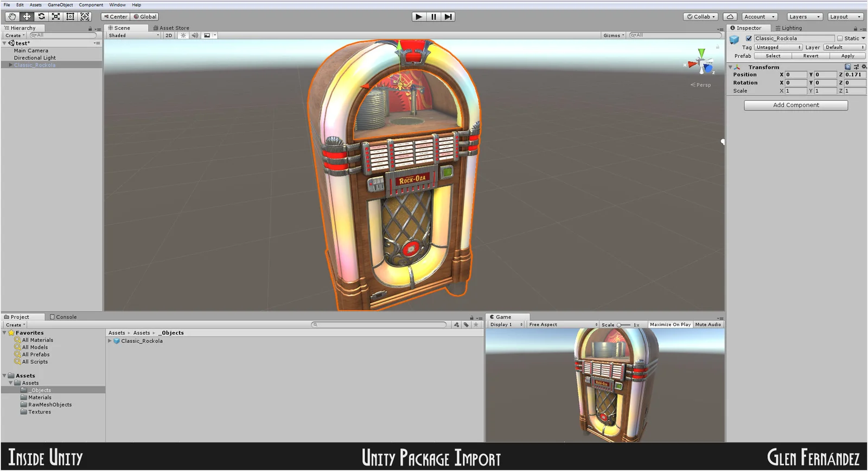Open the Project Create button

pyautogui.click(x=15, y=325)
